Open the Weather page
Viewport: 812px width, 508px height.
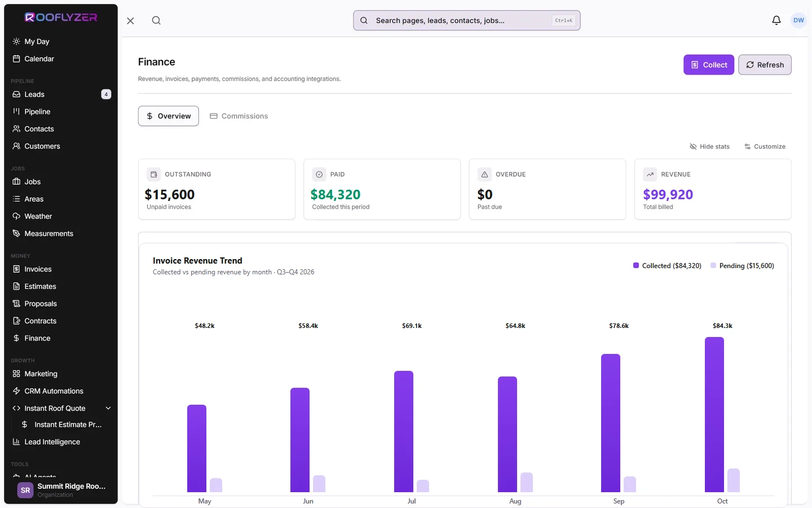(x=61, y=216)
